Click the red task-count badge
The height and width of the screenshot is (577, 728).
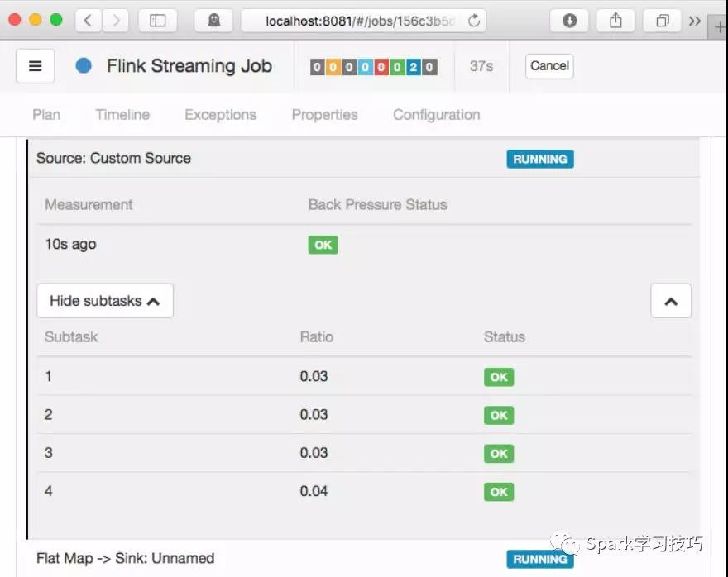point(381,67)
